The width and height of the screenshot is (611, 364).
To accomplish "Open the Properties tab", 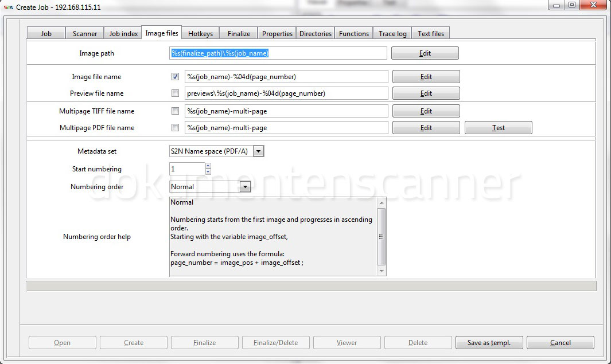I will [x=277, y=33].
